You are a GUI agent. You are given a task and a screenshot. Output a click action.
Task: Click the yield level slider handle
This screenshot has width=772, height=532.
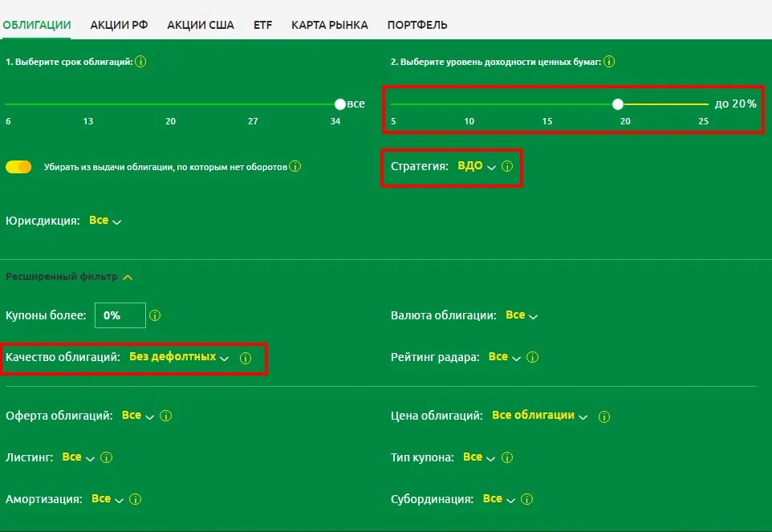[618, 104]
